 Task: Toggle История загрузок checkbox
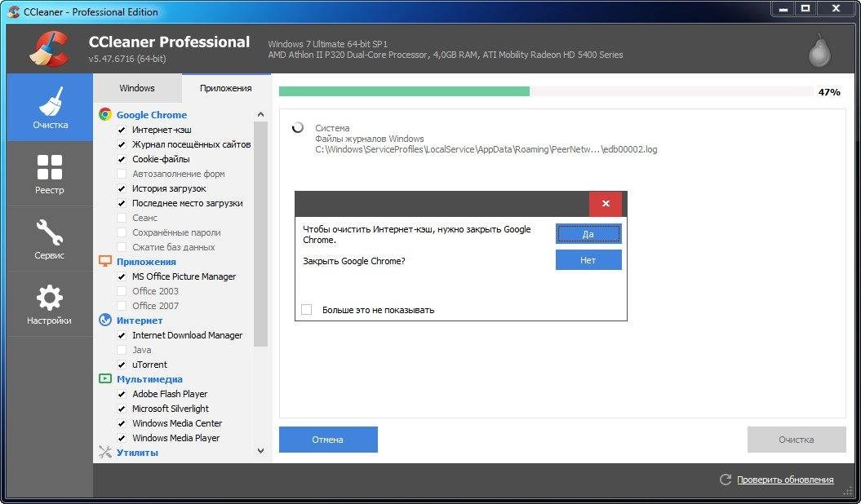[122, 188]
